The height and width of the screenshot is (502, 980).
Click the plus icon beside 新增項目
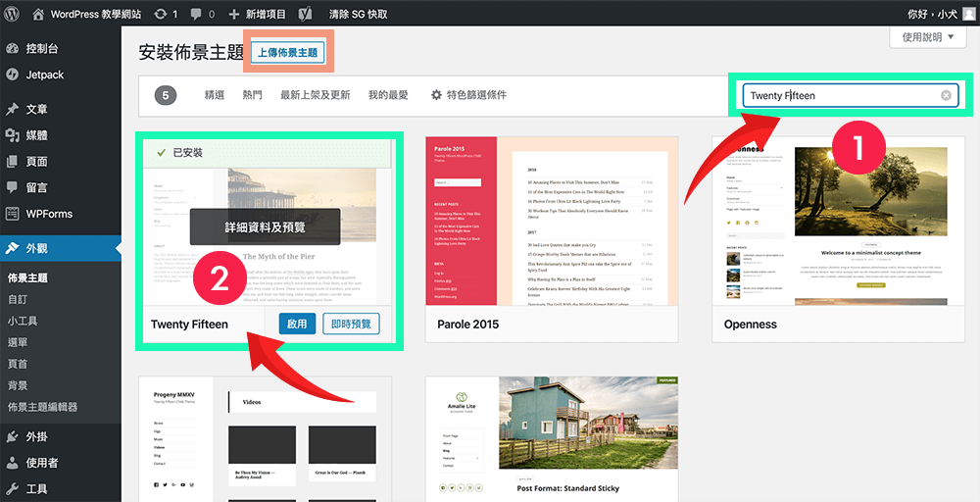pyautogui.click(x=234, y=14)
